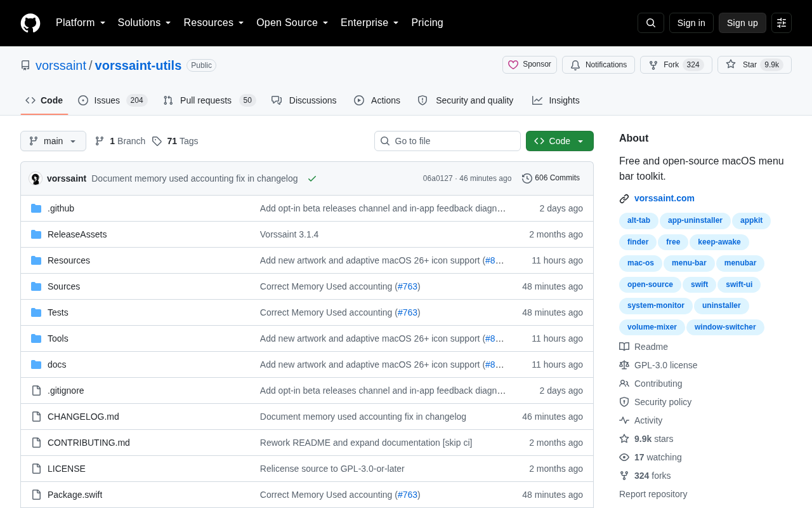
Task: Click the GitHub logo icon
Action: pos(30,23)
